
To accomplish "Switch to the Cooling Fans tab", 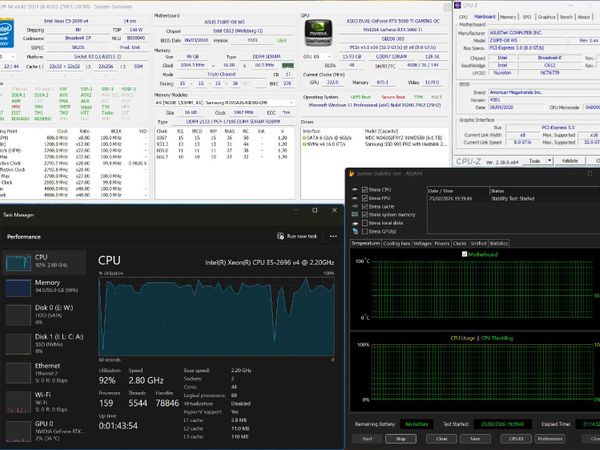I will [x=396, y=243].
